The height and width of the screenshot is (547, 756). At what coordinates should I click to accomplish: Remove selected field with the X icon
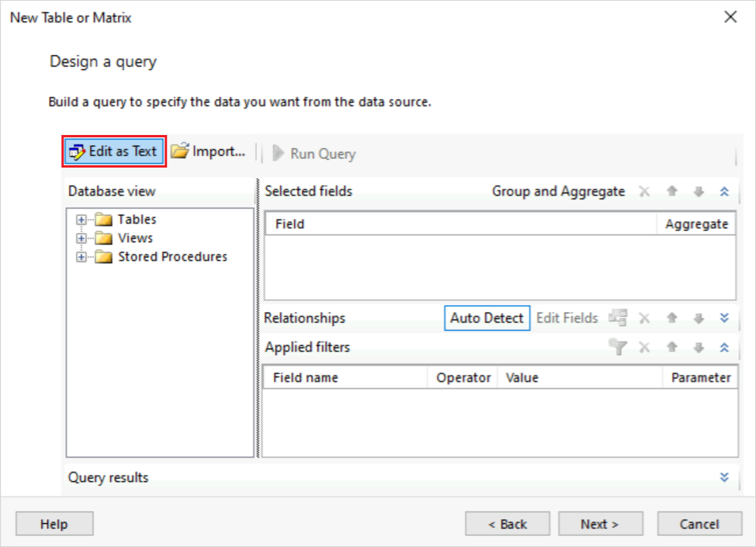[645, 191]
